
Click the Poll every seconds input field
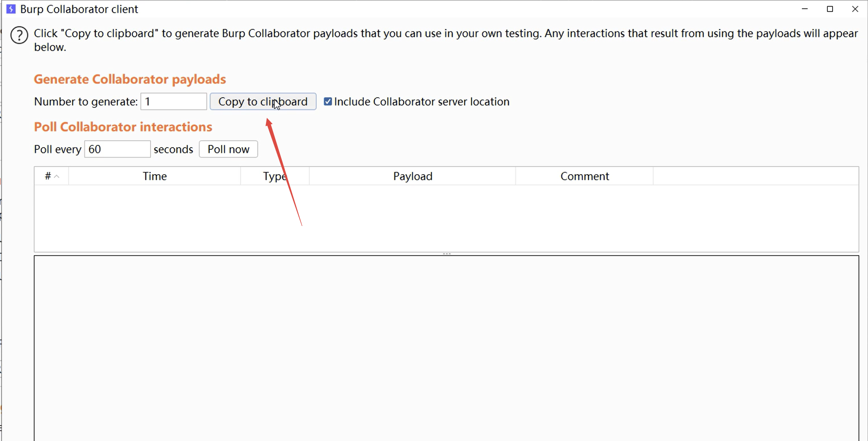pos(117,149)
